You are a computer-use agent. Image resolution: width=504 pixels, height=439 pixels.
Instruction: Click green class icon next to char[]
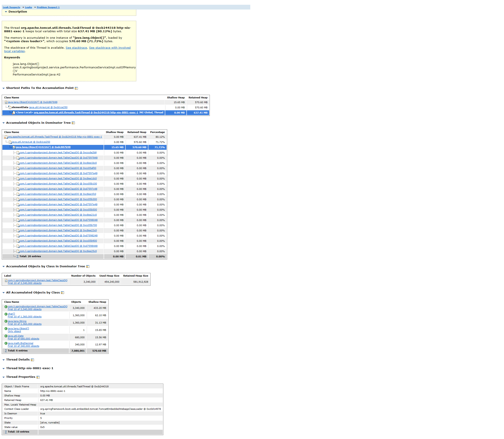[x=6, y=314]
